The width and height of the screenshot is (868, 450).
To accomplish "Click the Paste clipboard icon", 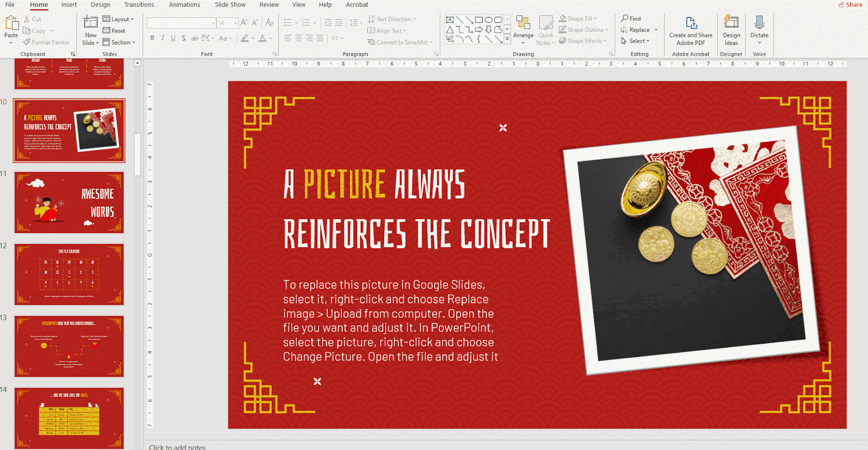I will tap(11, 23).
